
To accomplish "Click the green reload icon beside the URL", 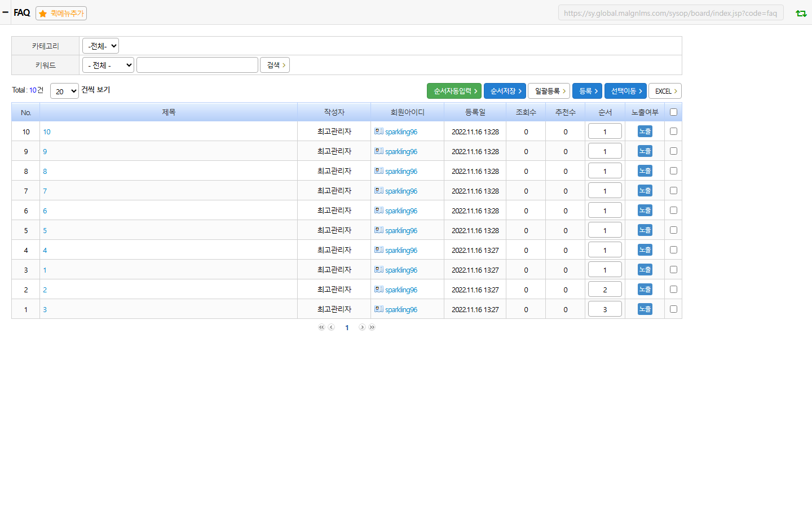I will [x=801, y=13].
